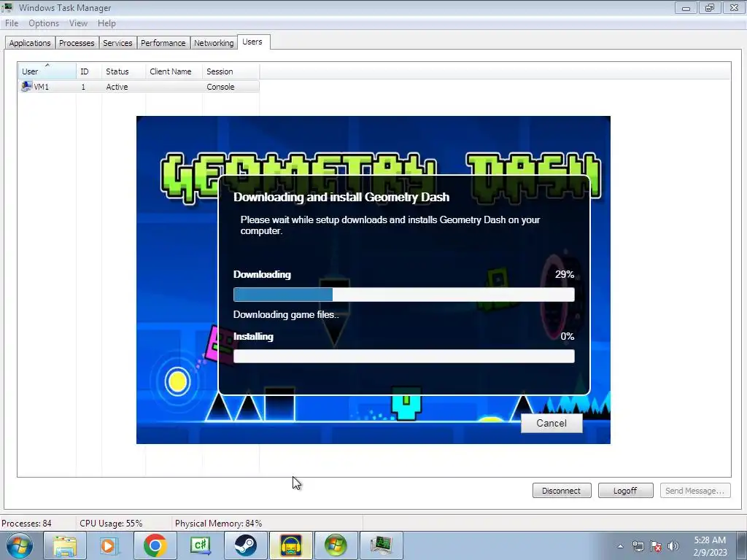Click the Downloading progress bar
This screenshot has width=747, height=560.
click(x=404, y=295)
